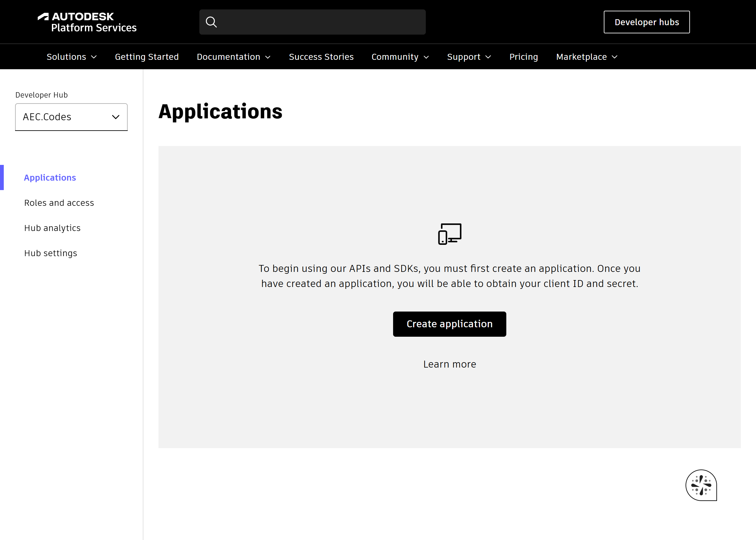Open Hub settings

(51, 253)
